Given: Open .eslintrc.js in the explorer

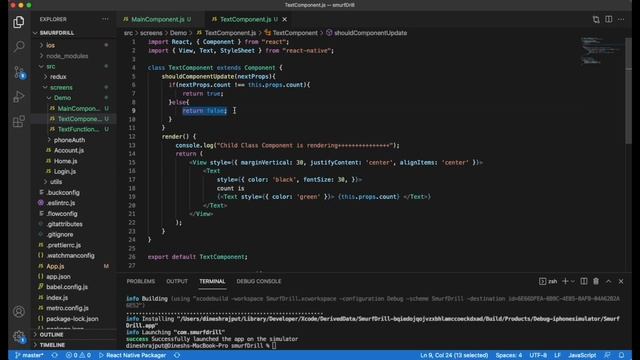Looking at the screenshot, I should click(x=60, y=203).
